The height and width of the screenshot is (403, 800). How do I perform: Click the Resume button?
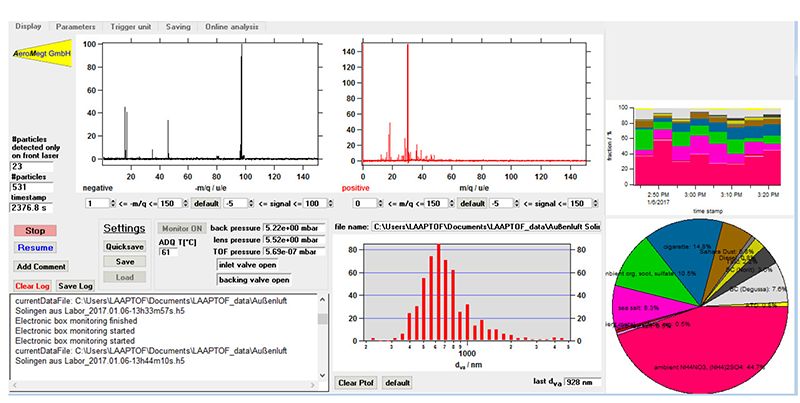point(35,247)
